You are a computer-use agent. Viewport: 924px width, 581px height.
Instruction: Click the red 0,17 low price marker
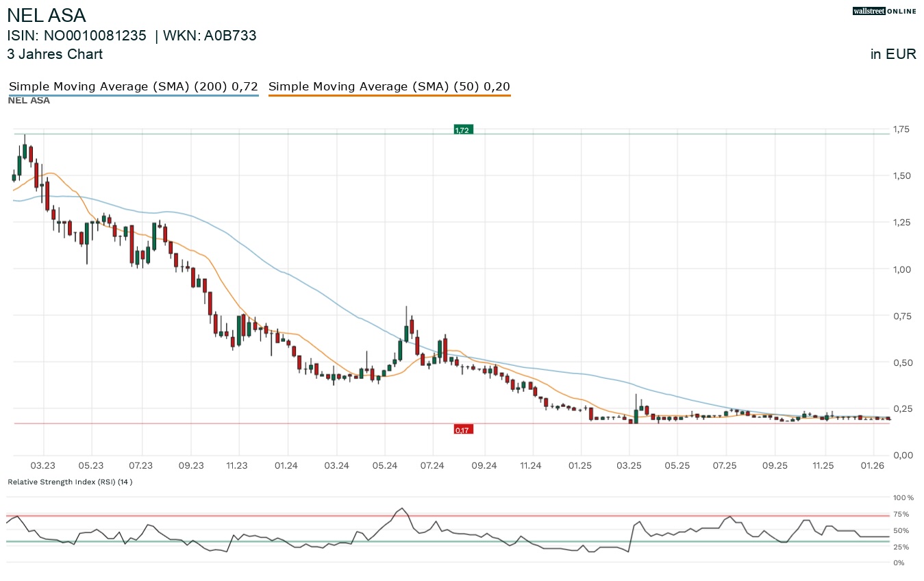(462, 430)
